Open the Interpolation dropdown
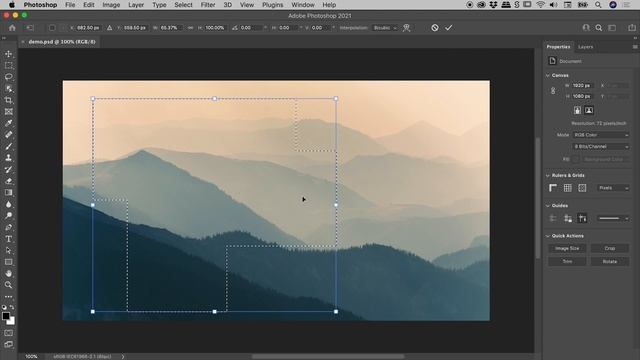The image size is (640, 360). click(x=385, y=28)
